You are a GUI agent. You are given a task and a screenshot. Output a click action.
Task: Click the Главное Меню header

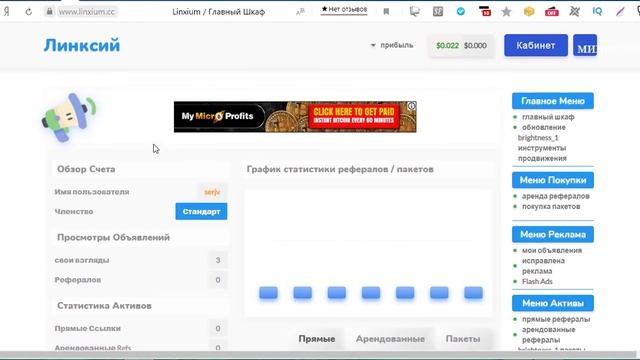click(x=553, y=101)
